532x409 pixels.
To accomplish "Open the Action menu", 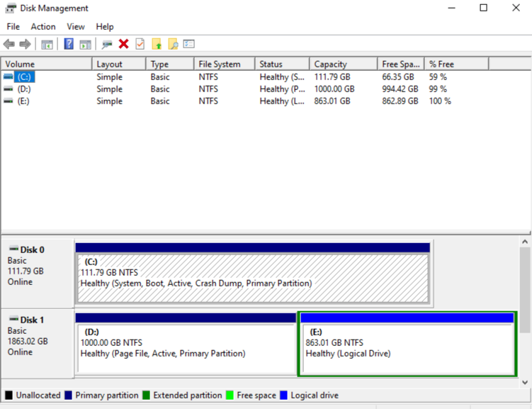I will point(43,26).
